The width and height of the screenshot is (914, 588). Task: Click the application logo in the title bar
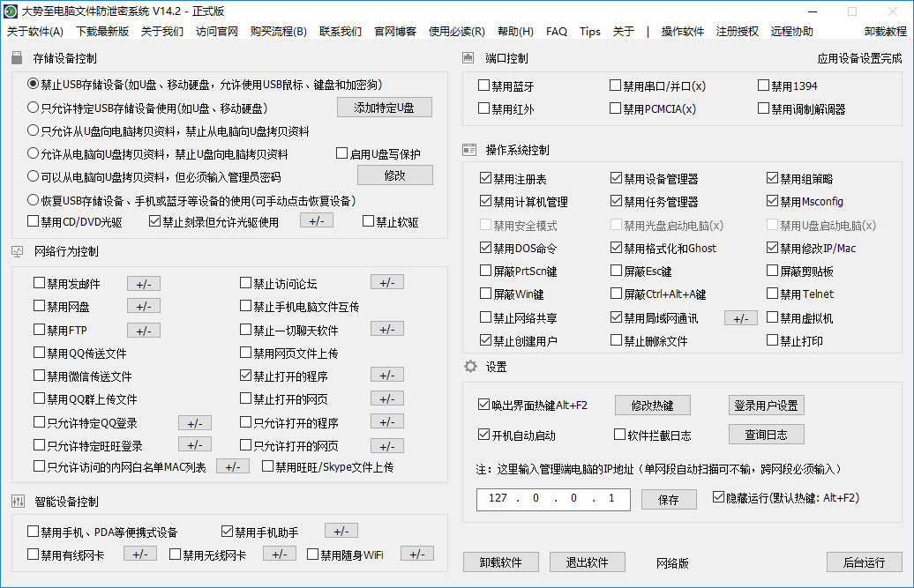coord(11,11)
